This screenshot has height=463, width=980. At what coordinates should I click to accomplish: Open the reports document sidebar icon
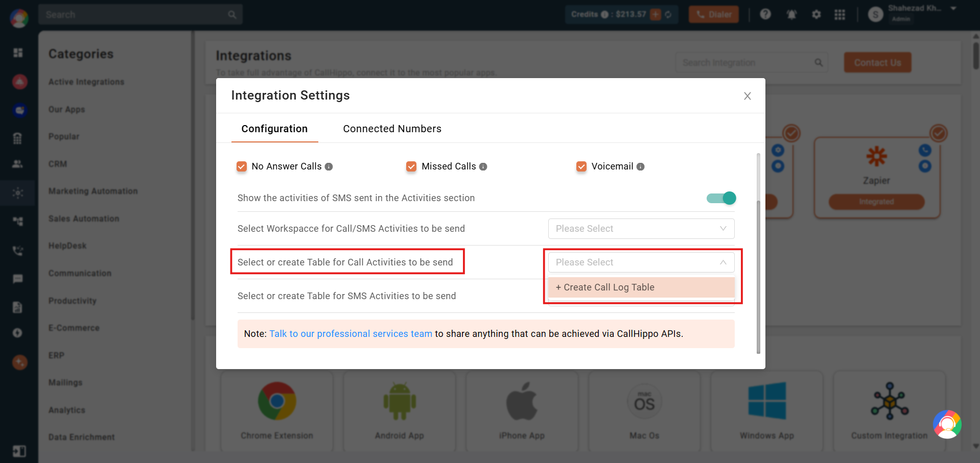(17, 307)
